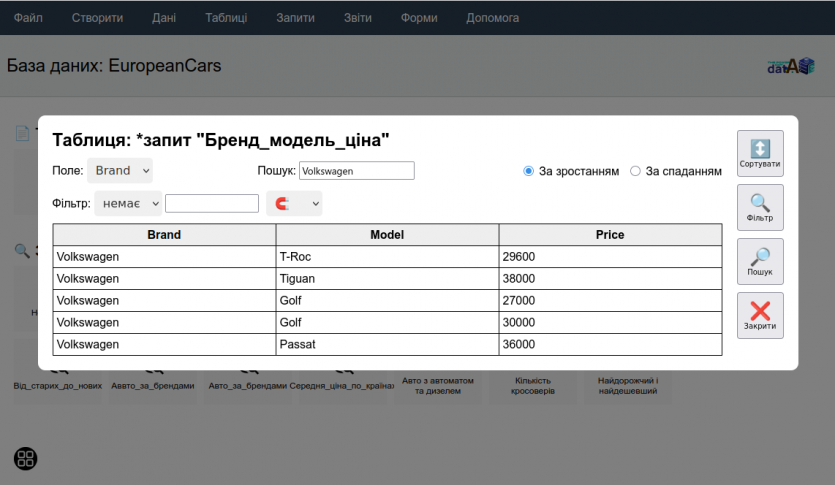The width and height of the screenshot is (835, 485).
Task: Open the Файл menu
Action: (28, 18)
